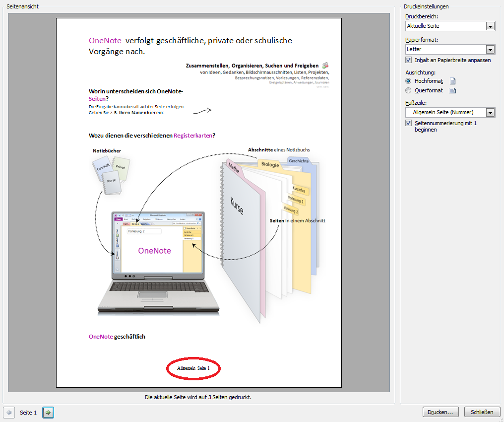Click the Querformat landscape page icon

[x=452, y=91]
